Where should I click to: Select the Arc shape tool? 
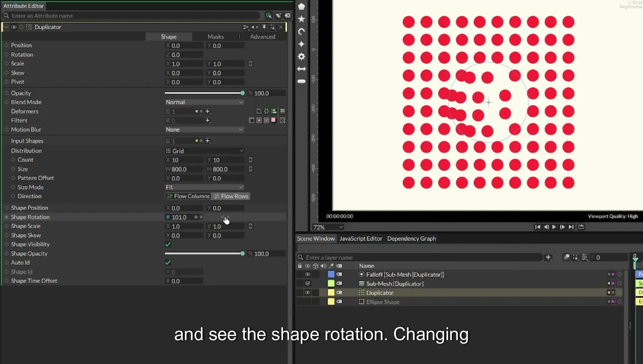click(301, 32)
